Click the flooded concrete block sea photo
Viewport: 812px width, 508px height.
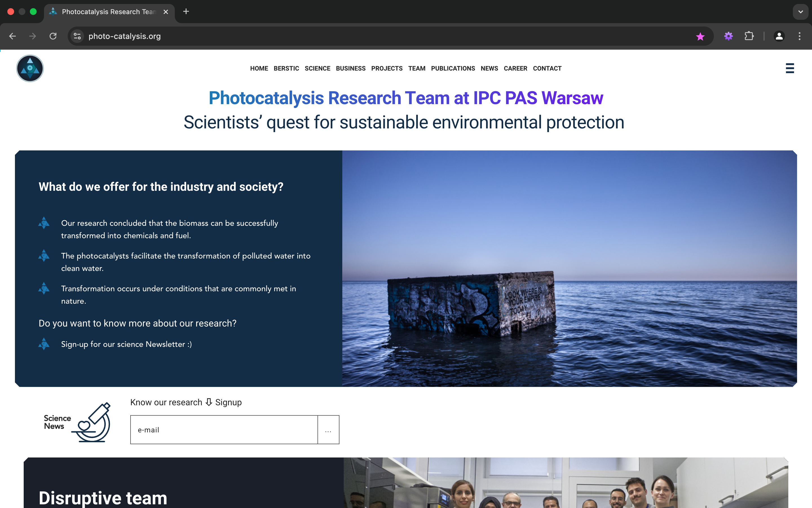(570, 268)
